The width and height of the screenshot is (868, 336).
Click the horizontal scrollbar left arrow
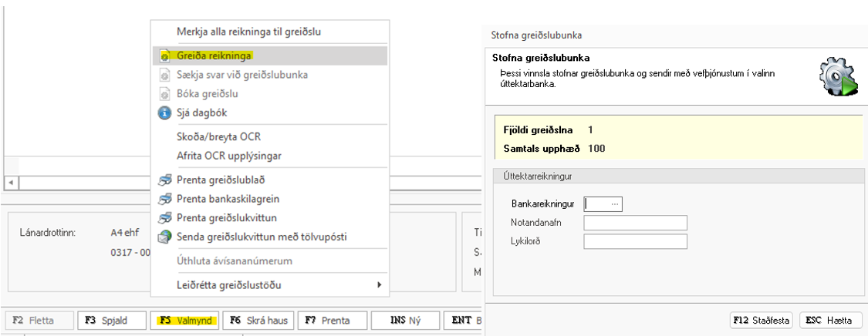coord(10,183)
